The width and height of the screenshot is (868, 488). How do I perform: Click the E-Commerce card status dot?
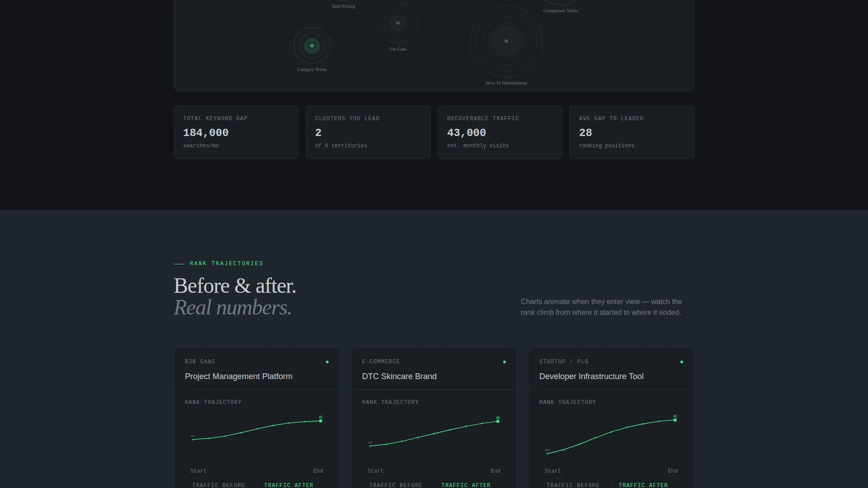(x=505, y=362)
